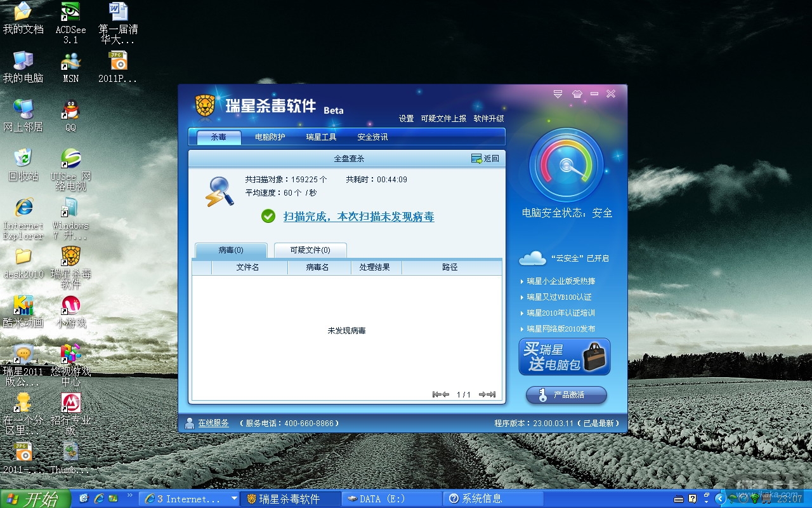Select the Windows 7 升... desktop shortcut
812x508 pixels.
pyautogui.click(x=70, y=218)
